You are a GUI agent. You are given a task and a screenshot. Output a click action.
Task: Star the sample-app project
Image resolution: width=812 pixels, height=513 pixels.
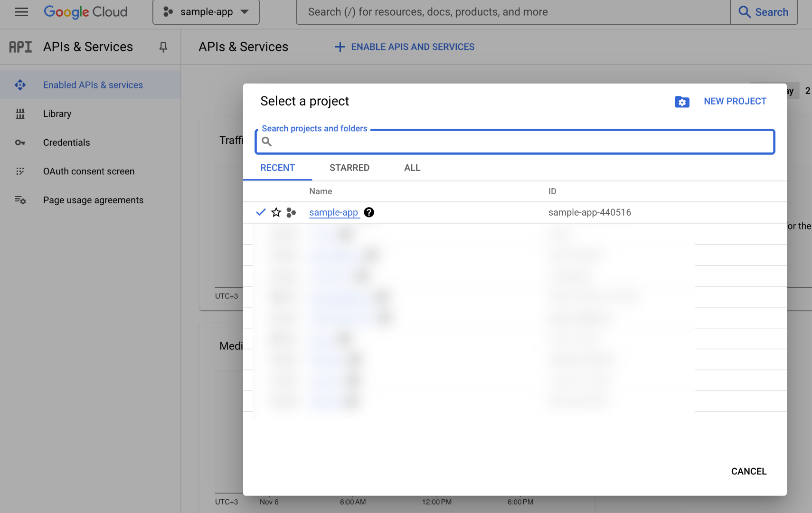pyautogui.click(x=276, y=212)
